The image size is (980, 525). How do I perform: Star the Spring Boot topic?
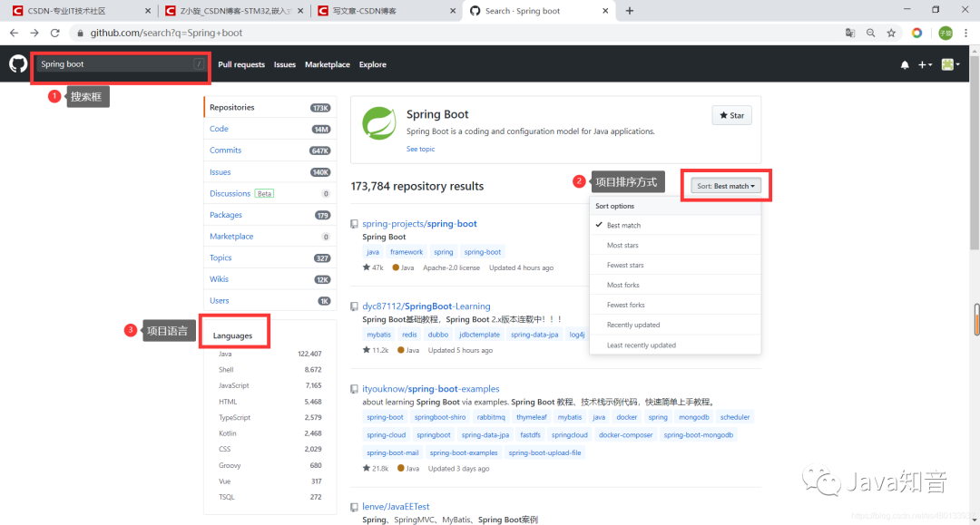pyautogui.click(x=732, y=115)
